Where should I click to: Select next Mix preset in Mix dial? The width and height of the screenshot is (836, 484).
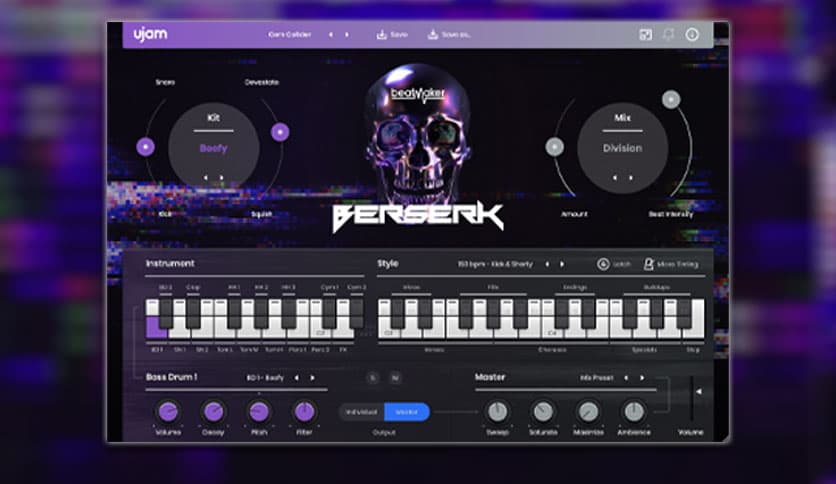pos(631,178)
